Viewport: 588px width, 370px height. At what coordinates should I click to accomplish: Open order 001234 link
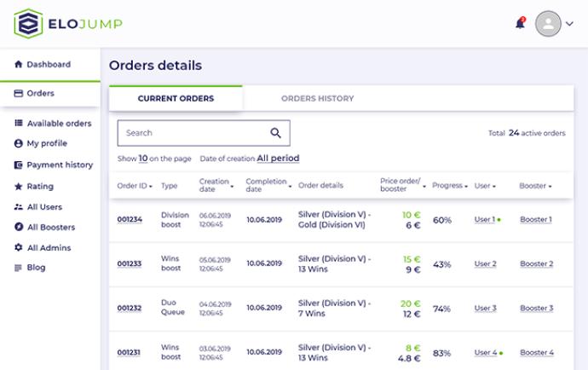[130, 220]
